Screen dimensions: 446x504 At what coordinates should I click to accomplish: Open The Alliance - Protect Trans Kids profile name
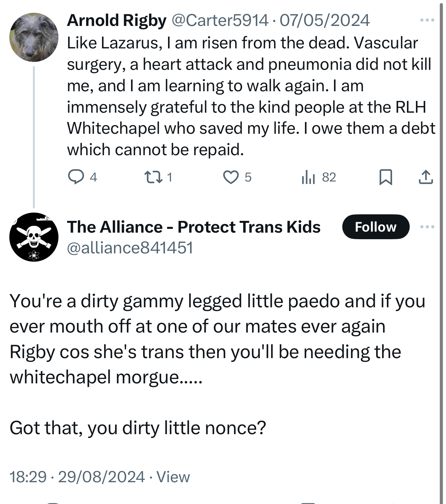[x=194, y=227]
